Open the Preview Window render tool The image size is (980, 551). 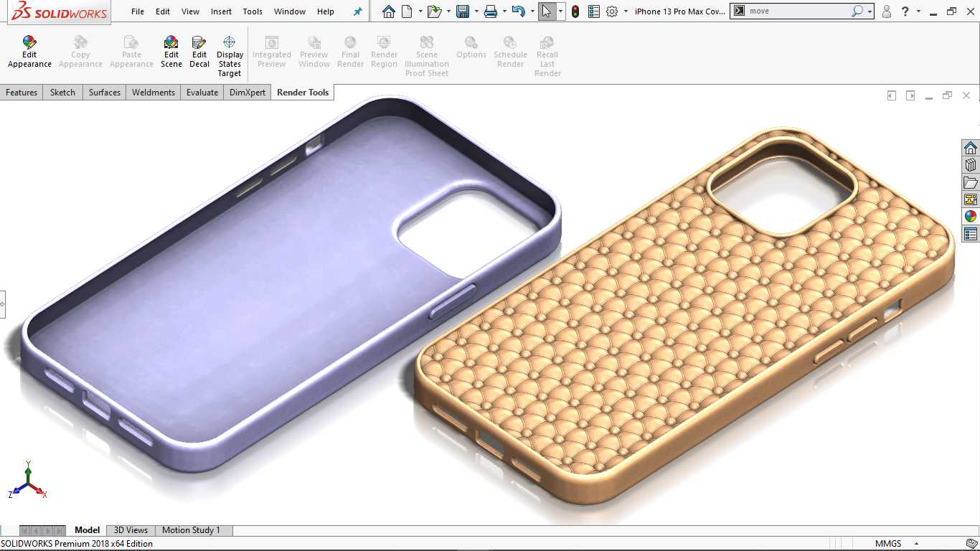tap(314, 52)
